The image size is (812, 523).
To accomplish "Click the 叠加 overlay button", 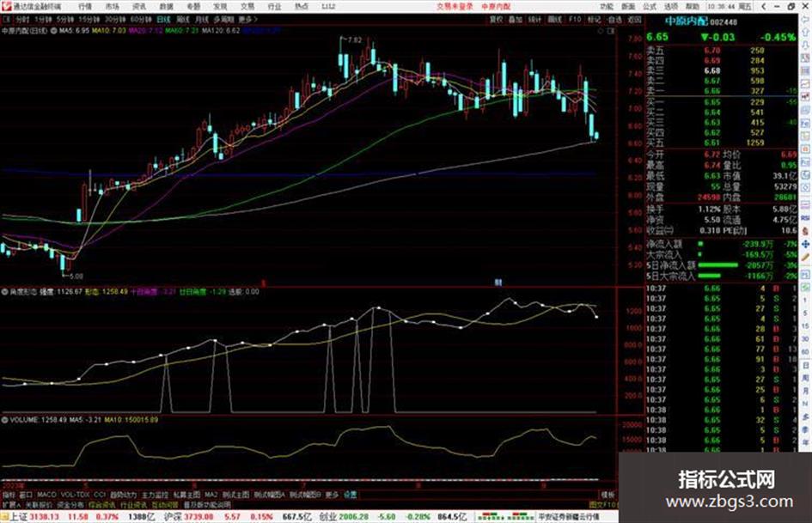I will tap(516, 19).
